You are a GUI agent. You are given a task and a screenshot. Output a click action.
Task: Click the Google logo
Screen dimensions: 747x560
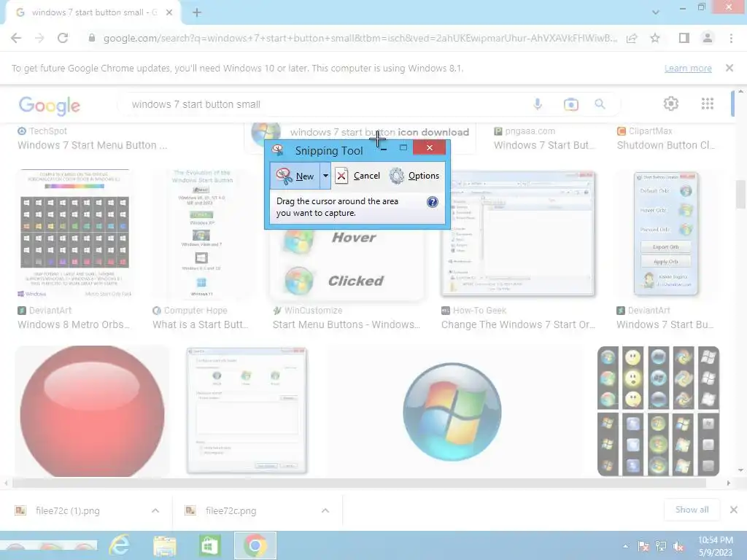[x=50, y=106]
